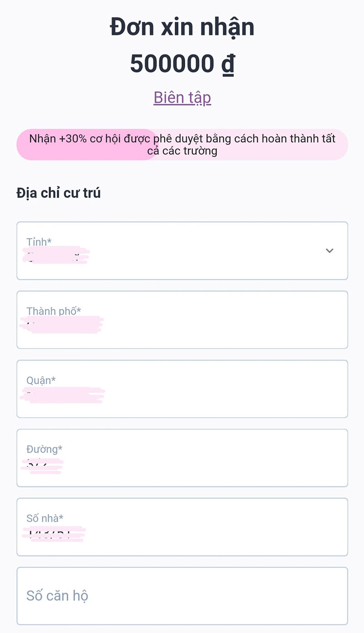Click the underlined đ currency symbol
The width and height of the screenshot is (364, 633).
coord(228,63)
